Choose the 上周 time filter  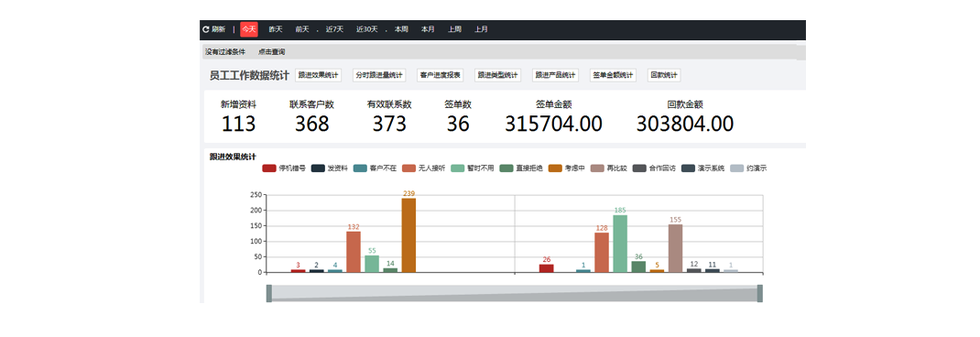[454, 29]
